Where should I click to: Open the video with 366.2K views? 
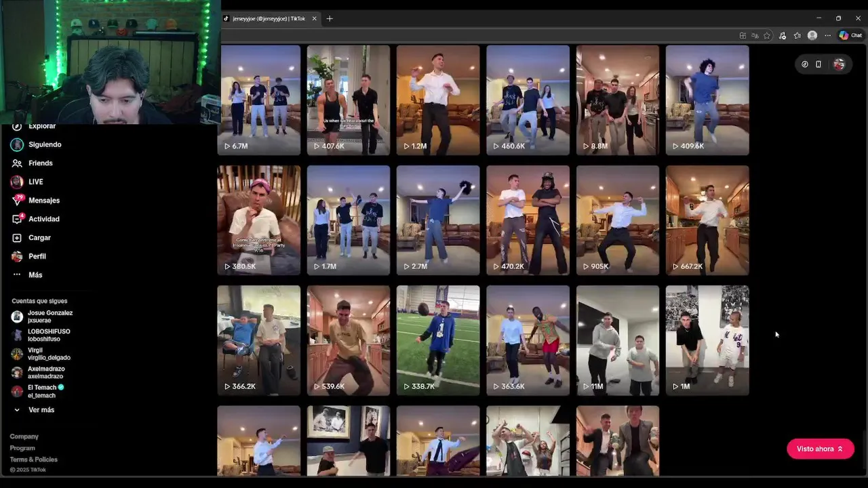[x=258, y=340]
